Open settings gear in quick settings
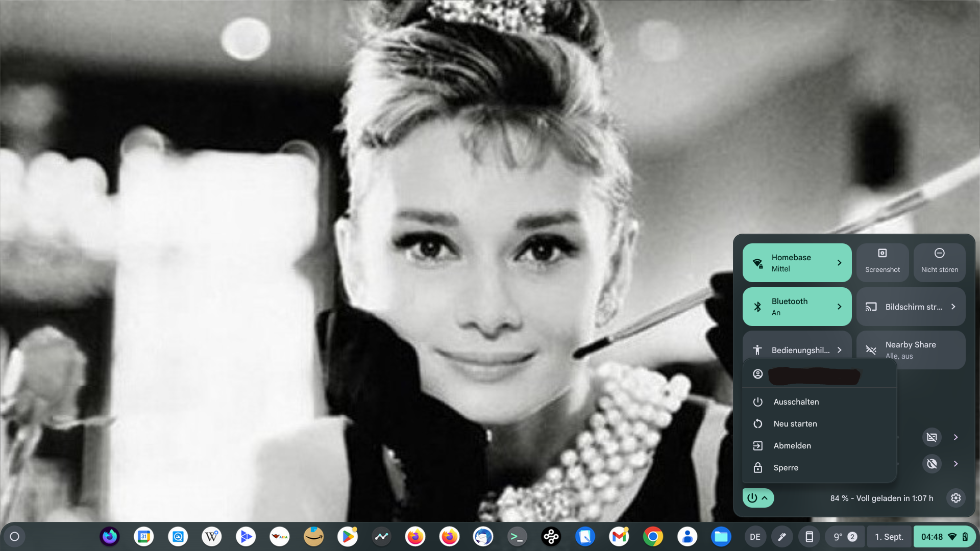The width and height of the screenshot is (980, 551). coord(955,498)
